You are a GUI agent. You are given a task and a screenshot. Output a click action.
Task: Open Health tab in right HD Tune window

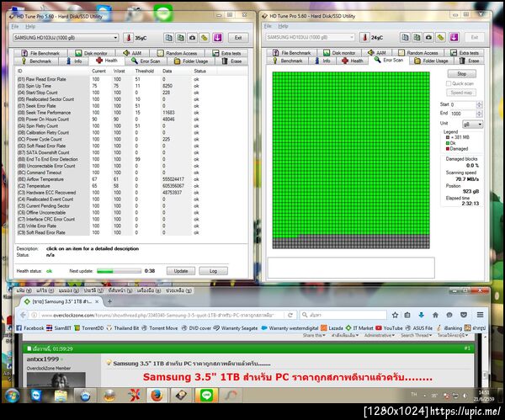[x=352, y=61]
